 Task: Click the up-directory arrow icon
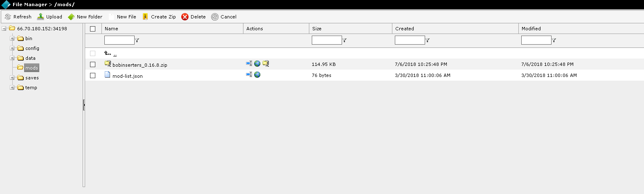coord(108,53)
